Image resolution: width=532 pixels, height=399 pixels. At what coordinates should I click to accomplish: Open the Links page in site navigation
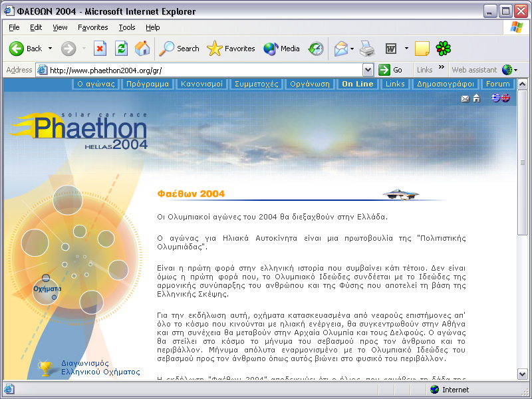pos(395,84)
